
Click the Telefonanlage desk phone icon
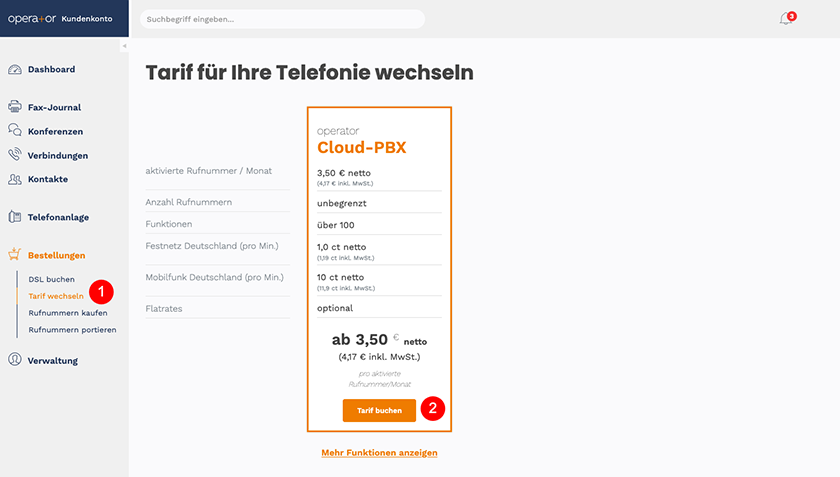tap(15, 217)
